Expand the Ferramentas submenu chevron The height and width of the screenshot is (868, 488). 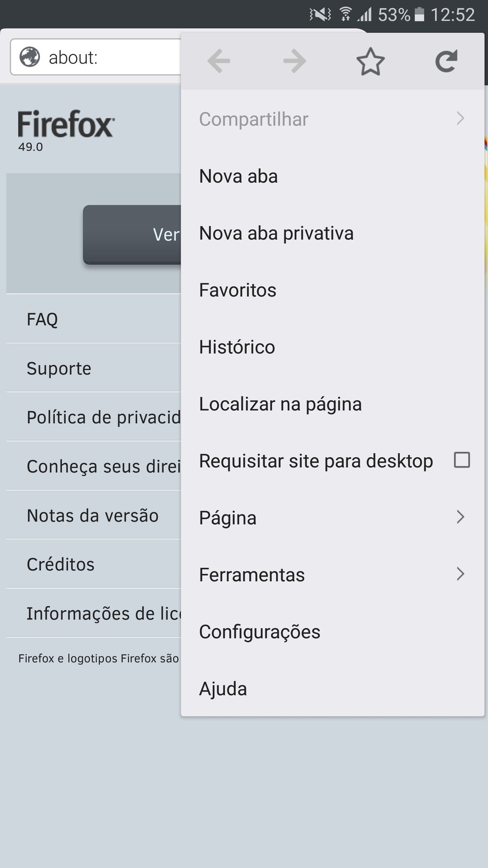click(460, 574)
